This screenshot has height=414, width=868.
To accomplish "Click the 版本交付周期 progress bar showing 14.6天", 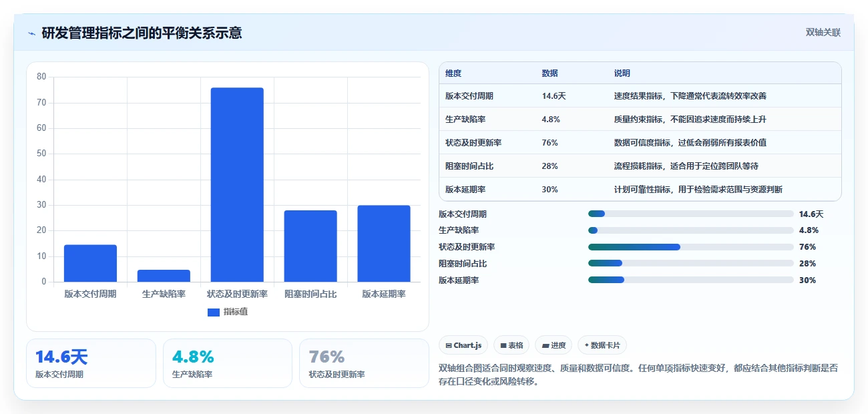I will pos(690,214).
